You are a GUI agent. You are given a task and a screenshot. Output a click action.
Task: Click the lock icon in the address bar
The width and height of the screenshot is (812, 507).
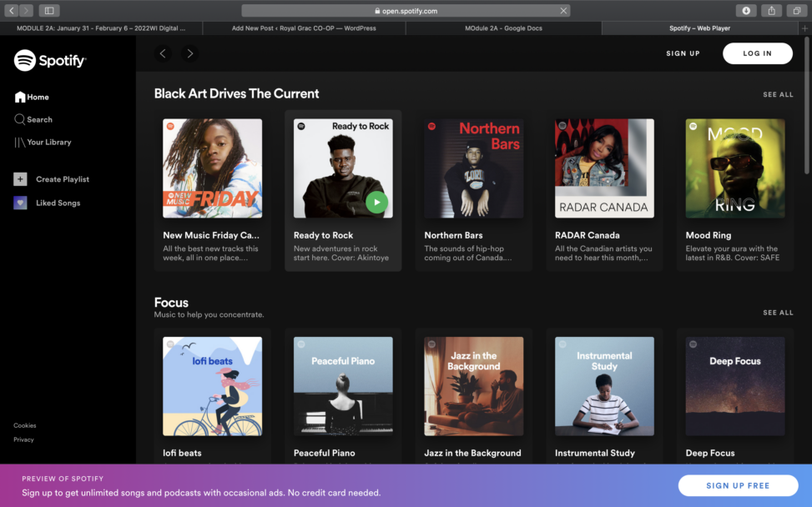point(377,11)
